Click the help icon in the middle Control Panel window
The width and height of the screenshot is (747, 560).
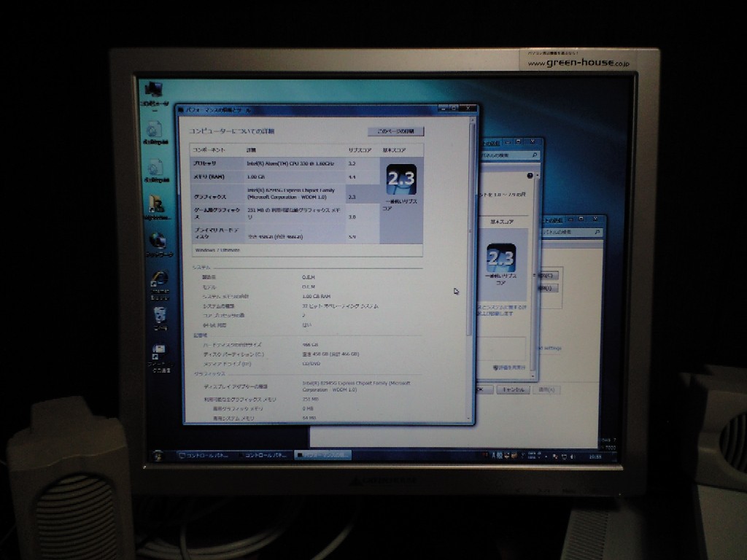(x=530, y=176)
